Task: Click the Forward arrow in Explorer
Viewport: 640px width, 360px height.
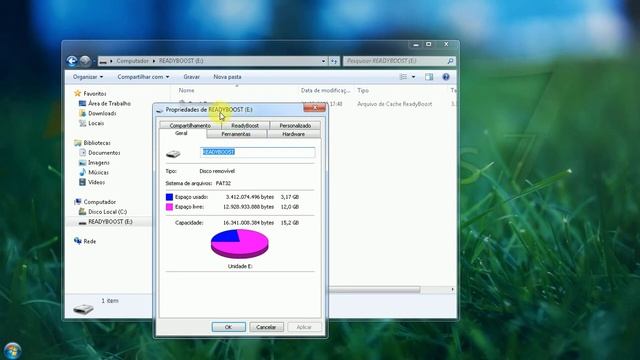Action: click(x=85, y=61)
